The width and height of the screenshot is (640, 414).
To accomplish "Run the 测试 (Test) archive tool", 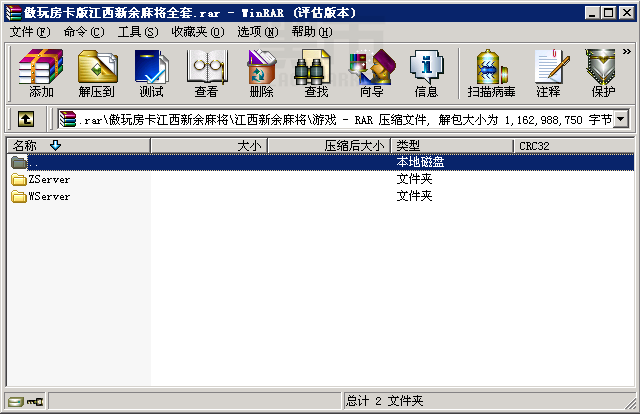I will (151, 73).
